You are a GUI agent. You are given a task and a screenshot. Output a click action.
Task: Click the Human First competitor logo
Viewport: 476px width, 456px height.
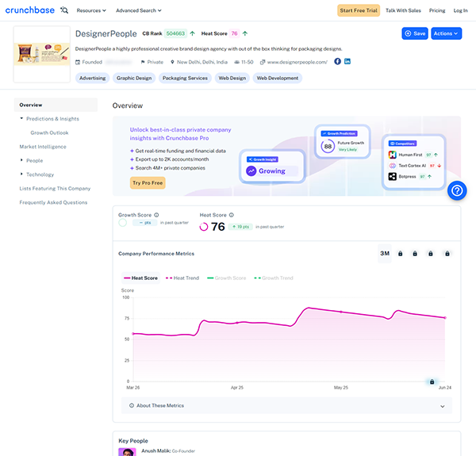[x=392, y=155]
